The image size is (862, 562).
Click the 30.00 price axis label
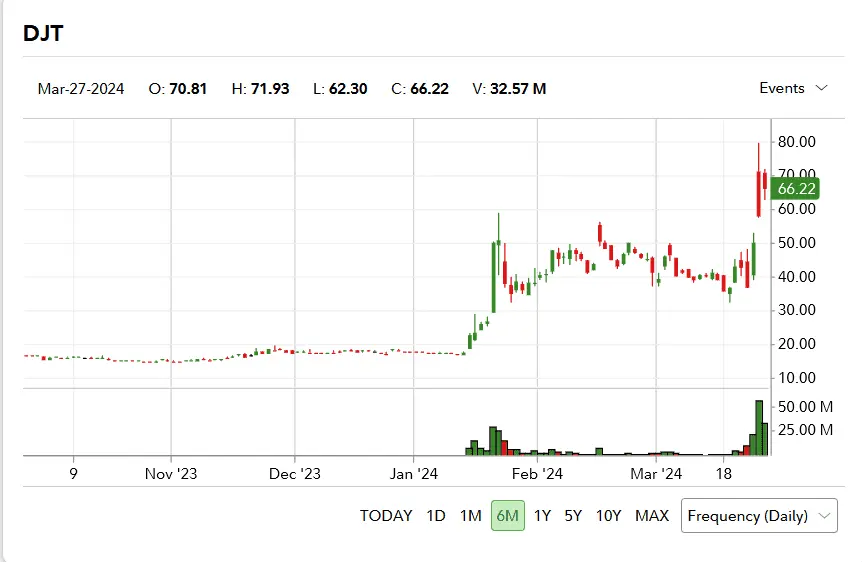797,310
